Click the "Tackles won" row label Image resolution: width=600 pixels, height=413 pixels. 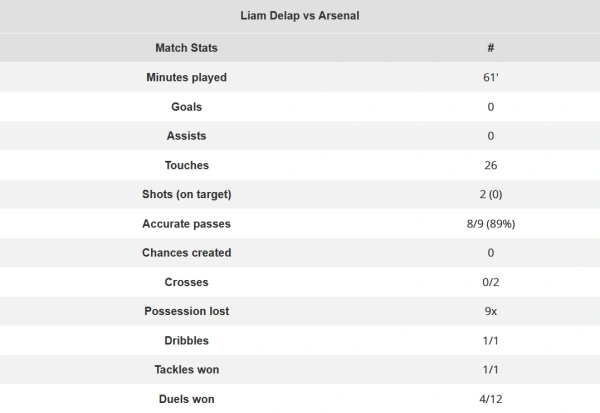(x=186, y=369)
